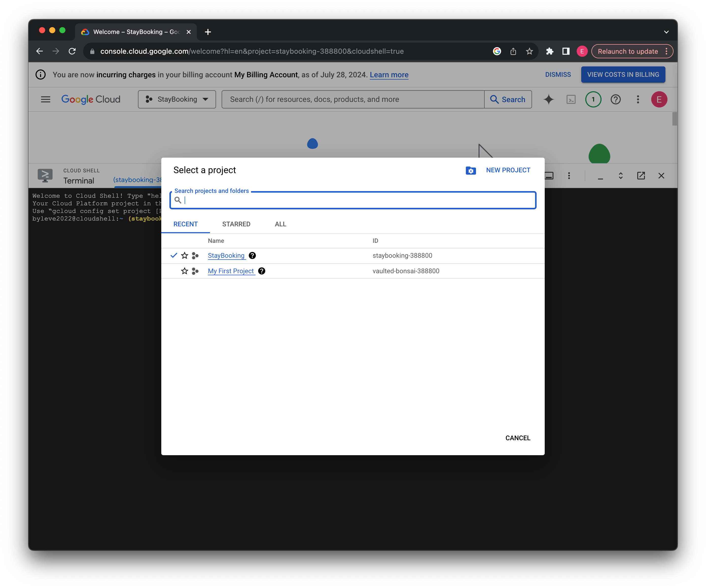Star My First Project

pos(184,271)
